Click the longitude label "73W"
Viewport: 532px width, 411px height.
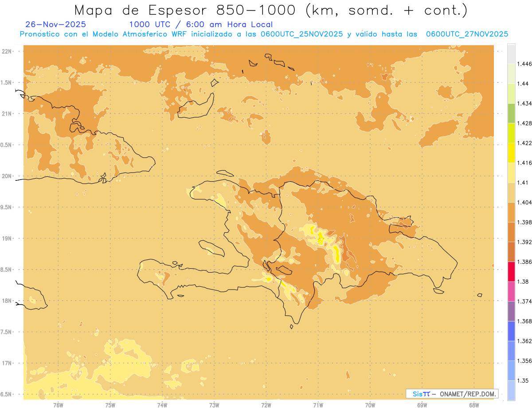coord(214,405)
